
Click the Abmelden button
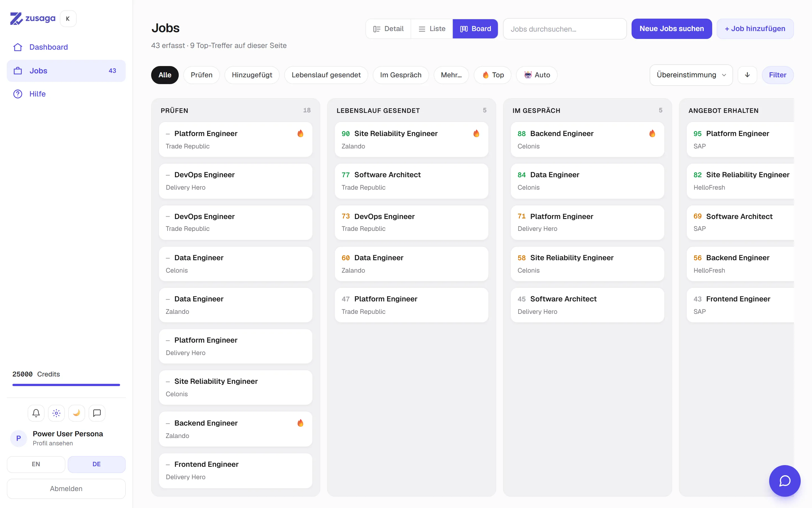pos(66,489)
